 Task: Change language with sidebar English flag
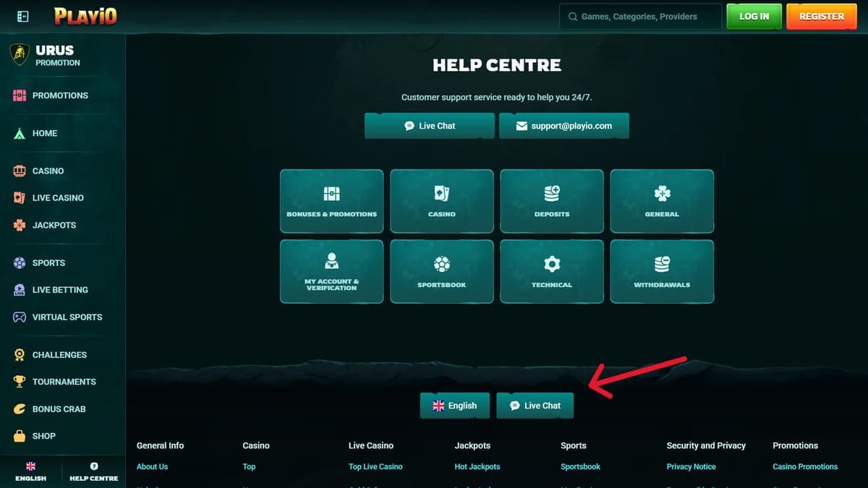click(x=30, y=472)
